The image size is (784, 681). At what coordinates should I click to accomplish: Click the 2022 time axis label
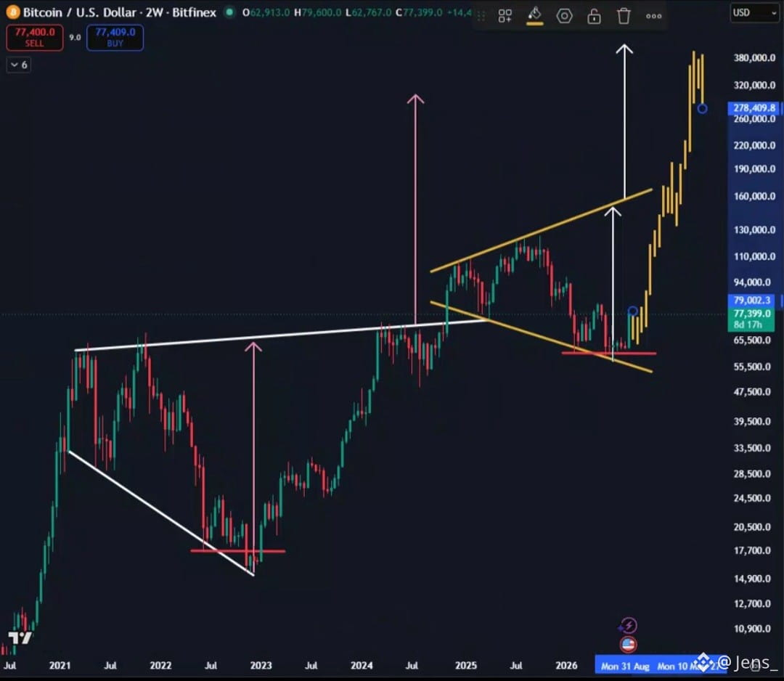(x=160, y=666)
